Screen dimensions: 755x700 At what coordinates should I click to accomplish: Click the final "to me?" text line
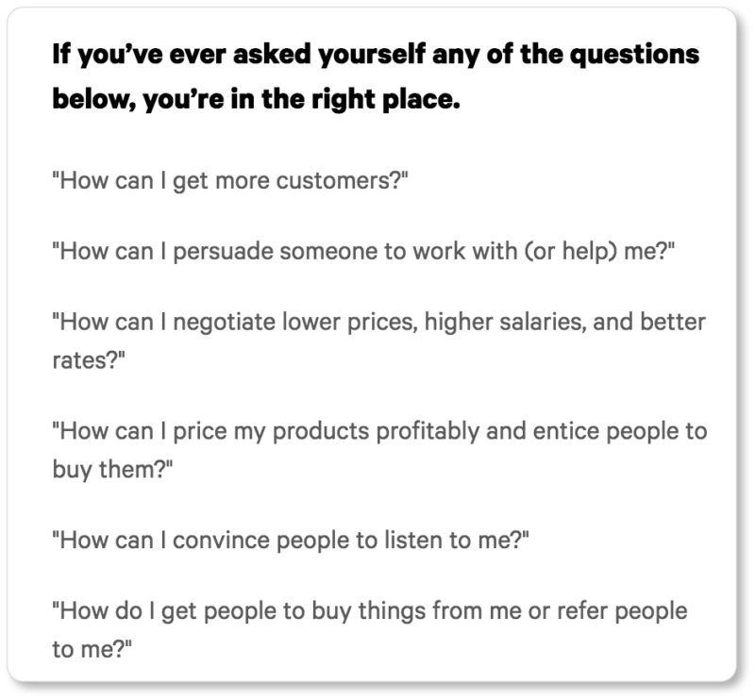92,649
